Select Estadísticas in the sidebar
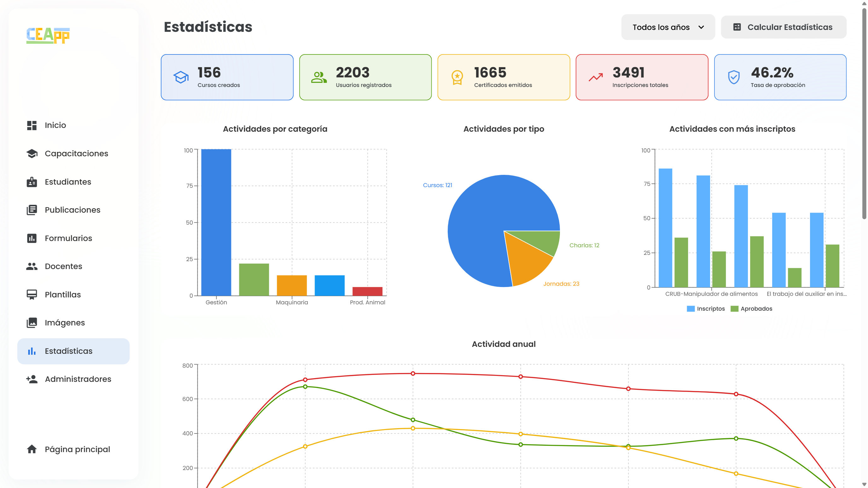 point(73,351)
